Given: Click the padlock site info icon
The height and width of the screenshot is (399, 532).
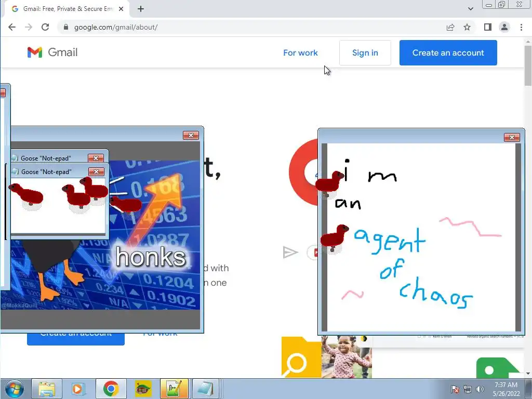Looking at the screenshot, I should tap(66, 27).
